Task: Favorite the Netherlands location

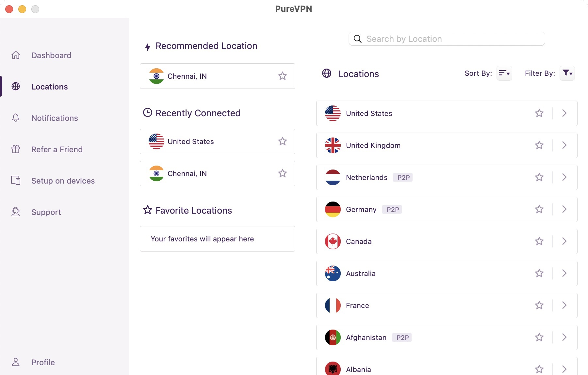Action: point(539,177)
